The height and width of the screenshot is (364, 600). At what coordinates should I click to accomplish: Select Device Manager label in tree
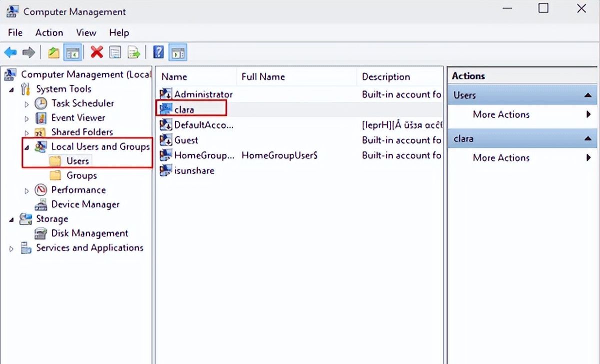(85, 205)
